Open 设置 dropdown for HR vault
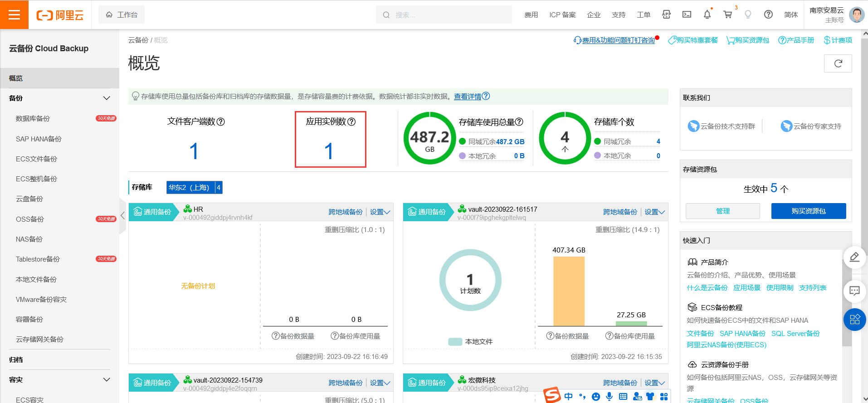Screen dimensions: 868x403 380,212
